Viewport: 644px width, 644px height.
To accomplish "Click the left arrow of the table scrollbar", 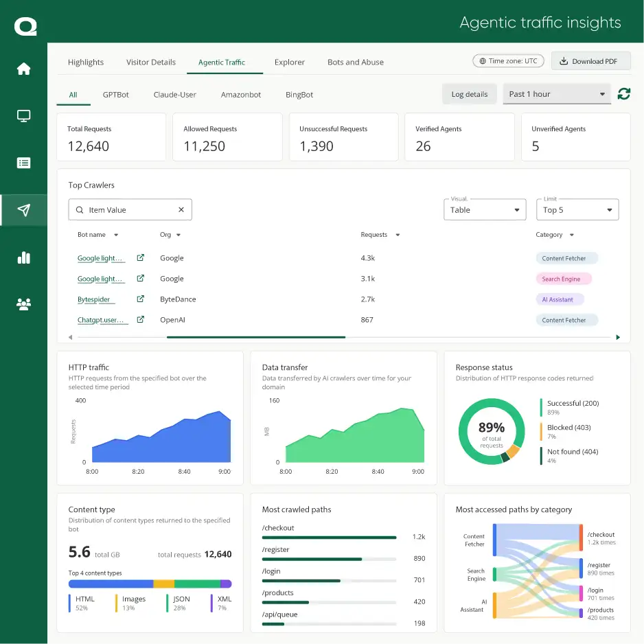I will [x=70, y=337].
